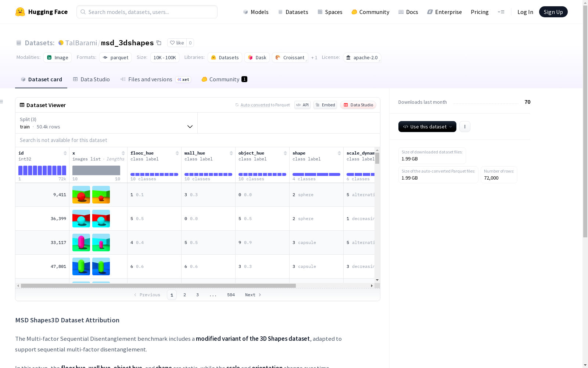This screenshot has width=588, height=368.
Task: Click the Log In link
Action: (525, 12)
